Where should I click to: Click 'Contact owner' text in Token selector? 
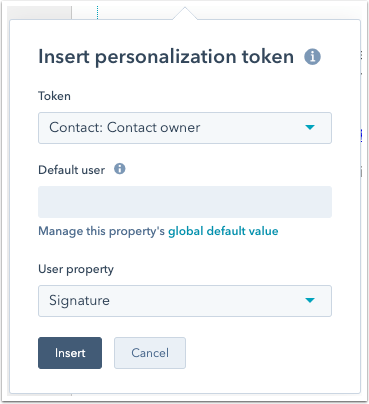154,127
